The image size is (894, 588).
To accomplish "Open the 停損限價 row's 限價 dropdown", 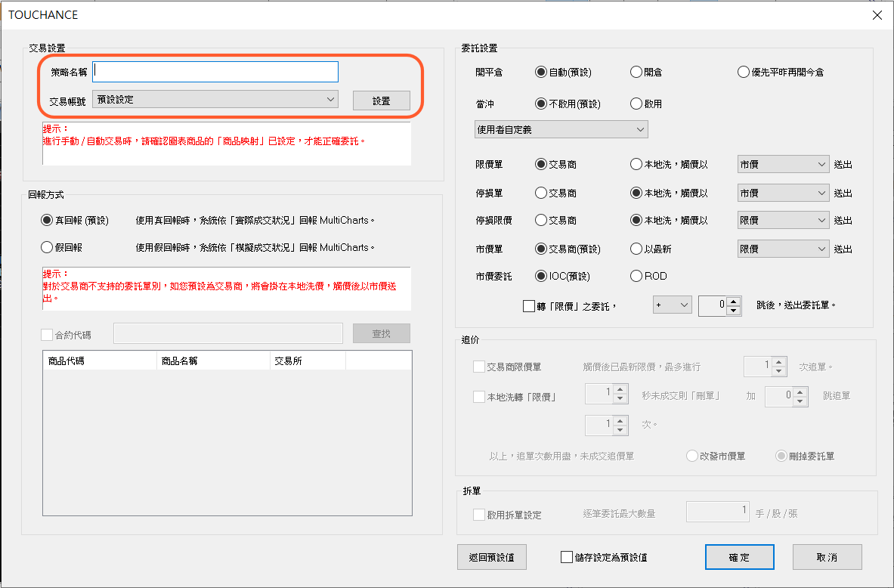I will 783,220.
